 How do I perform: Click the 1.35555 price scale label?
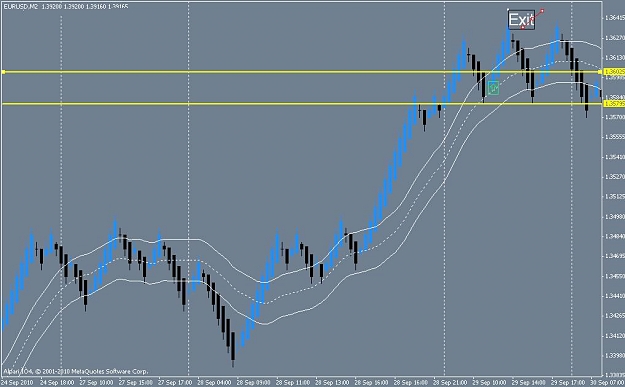click(615, 137)
